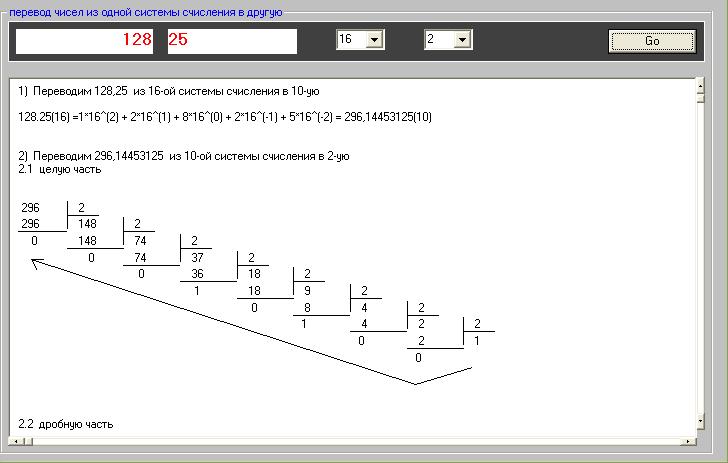Viewport: 728px width, 463px height.
Task: Click the Go button
Action: 652,41
